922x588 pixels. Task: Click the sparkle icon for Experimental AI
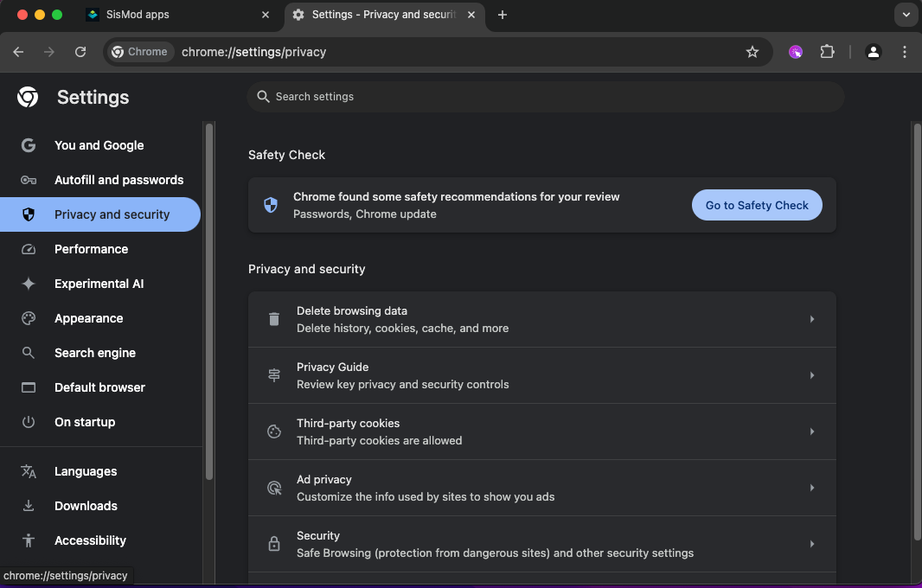[29, 284]
